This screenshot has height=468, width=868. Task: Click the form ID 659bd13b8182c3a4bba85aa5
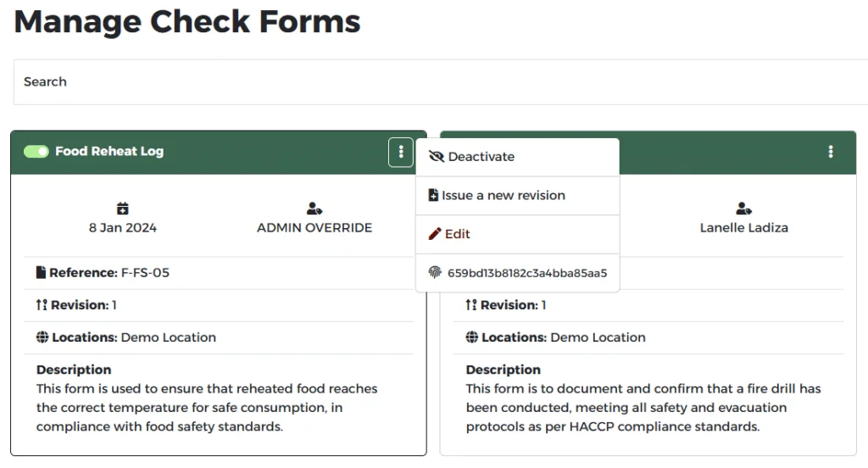point(526,273)
